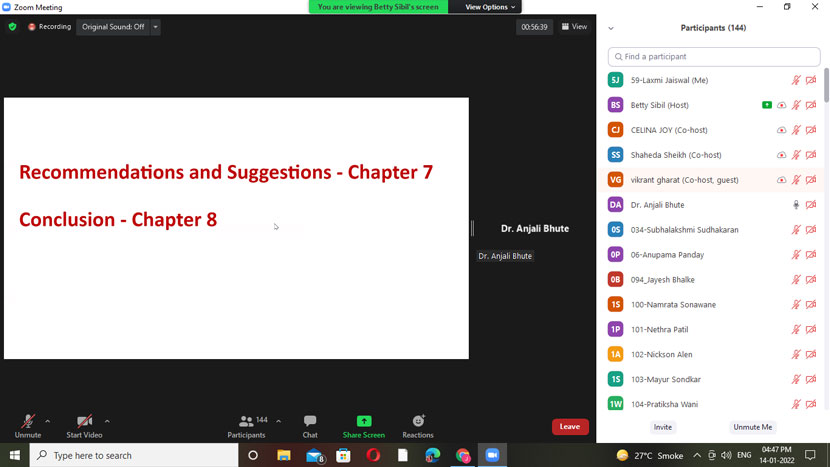Open Zoom app in Windows taskbar

tap(492, 455)
